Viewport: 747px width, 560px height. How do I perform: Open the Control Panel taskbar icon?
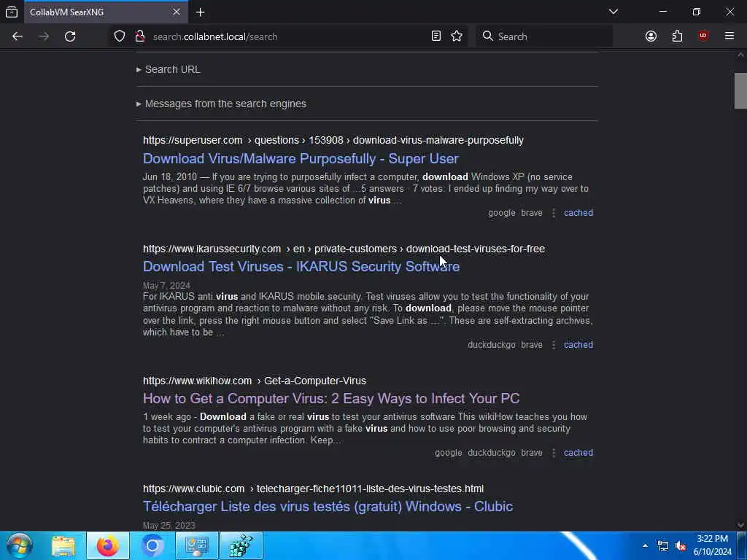196,546
